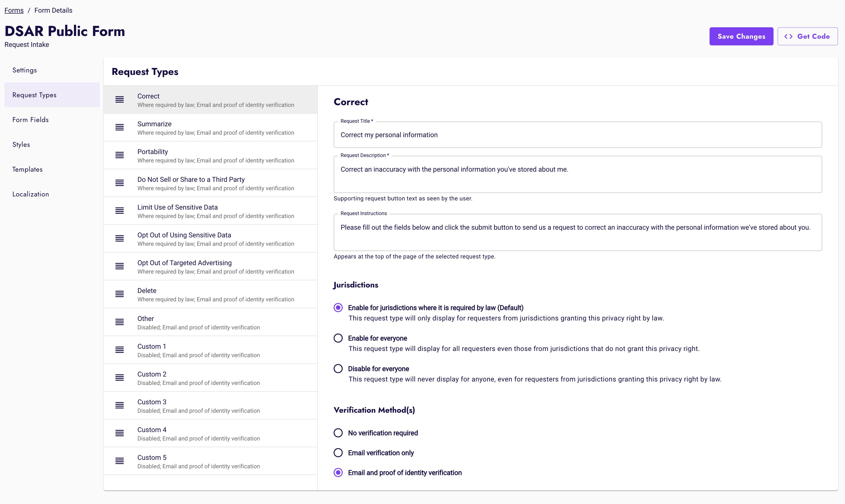Select the Portability request type row
Screen dimensions: 845x504
[211, 156]
